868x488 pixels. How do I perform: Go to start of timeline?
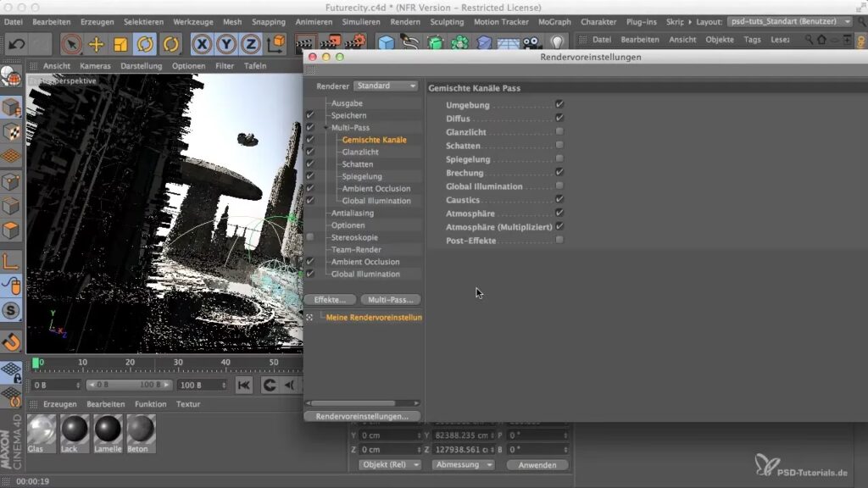244,385
